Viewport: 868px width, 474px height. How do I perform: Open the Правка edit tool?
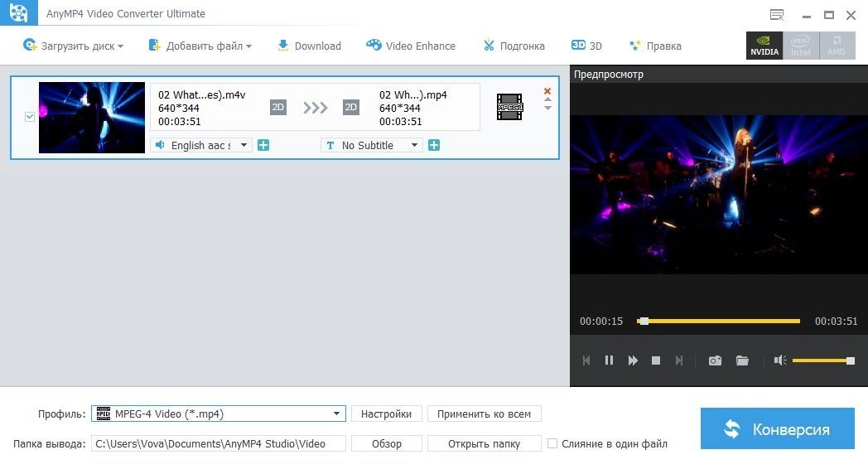[655, 46]
